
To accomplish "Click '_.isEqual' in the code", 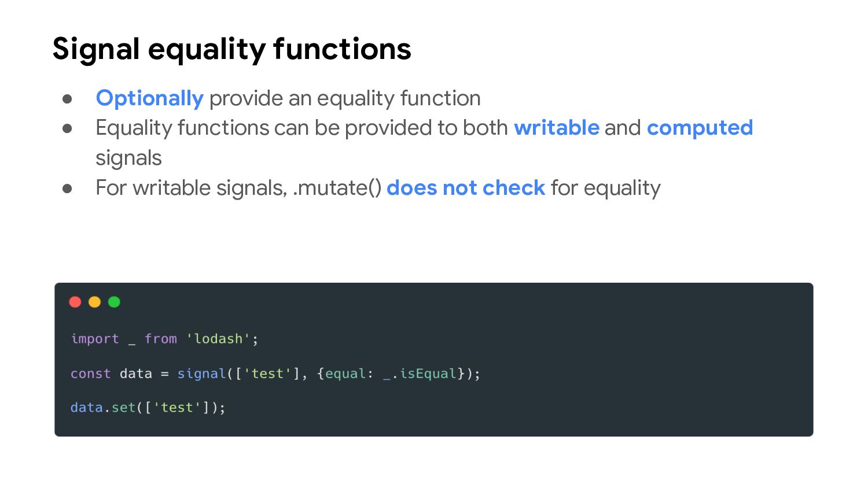I will pos(420,374).
